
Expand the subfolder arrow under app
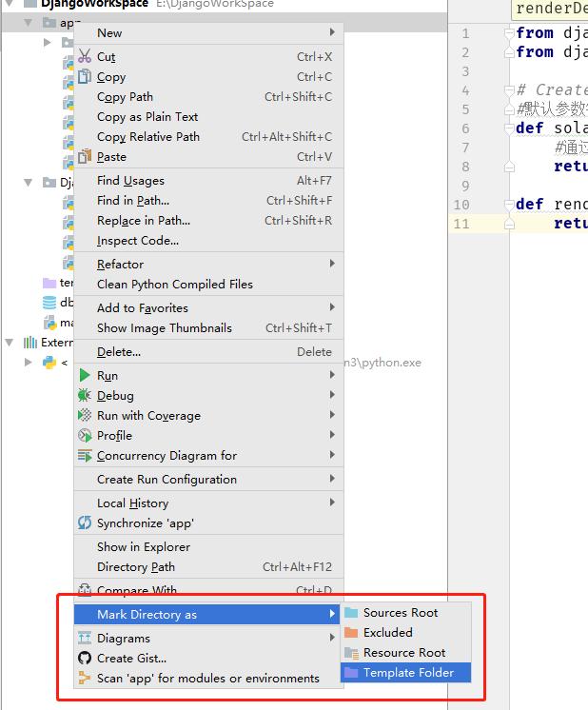tap(47, 43)
